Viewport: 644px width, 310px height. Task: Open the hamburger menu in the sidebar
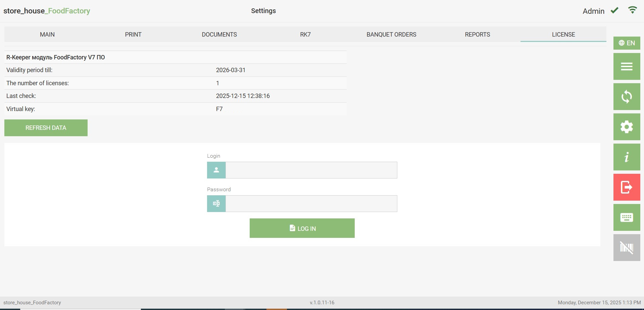627,66
